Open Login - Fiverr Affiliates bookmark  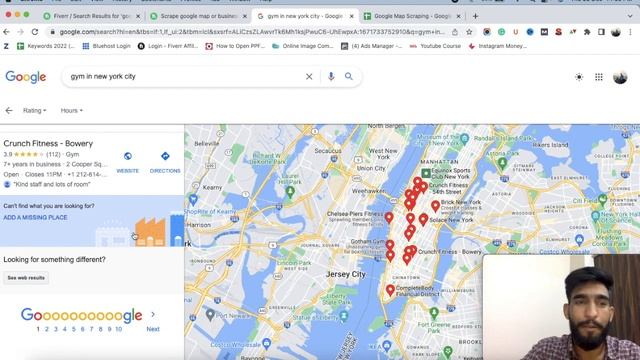tap(168, 46)
